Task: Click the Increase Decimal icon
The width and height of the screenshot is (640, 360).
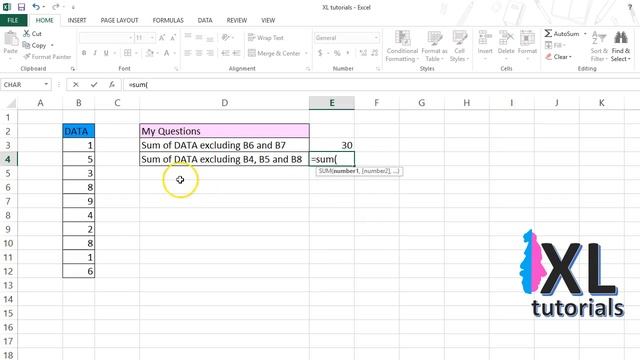Action: (363, 53)
